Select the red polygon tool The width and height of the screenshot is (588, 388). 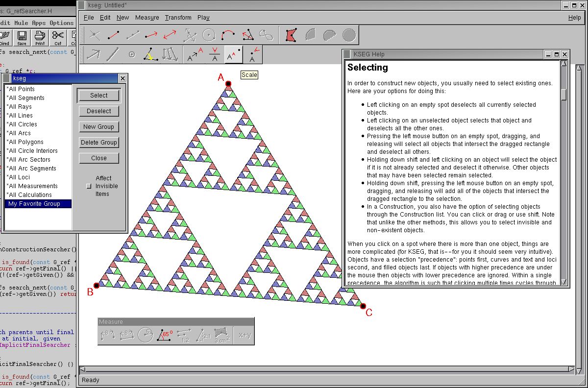pyautogui.click(x=291, y=35)
